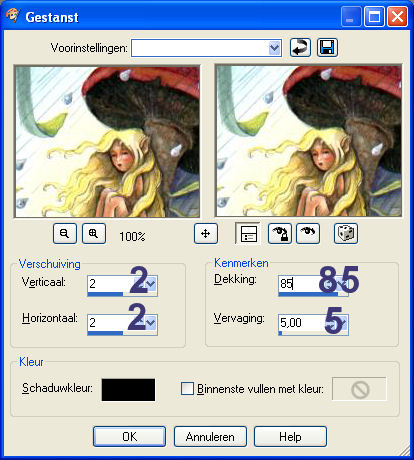Enable Binnenste vullen met kleur checkbox
This screenshot has height=460, width=414.
[x=187, y=389]
